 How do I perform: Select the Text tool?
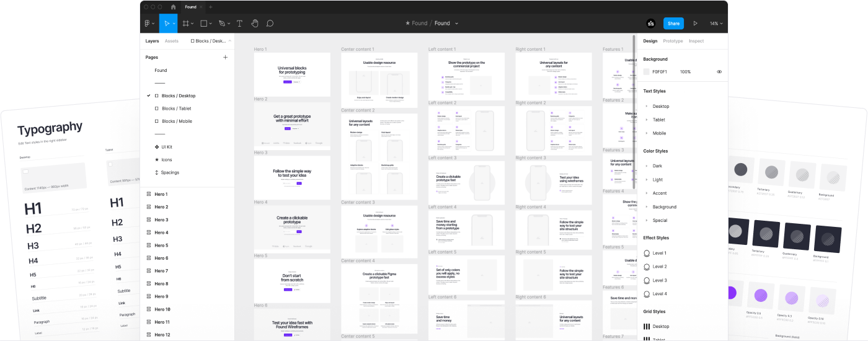coord(239,24)
